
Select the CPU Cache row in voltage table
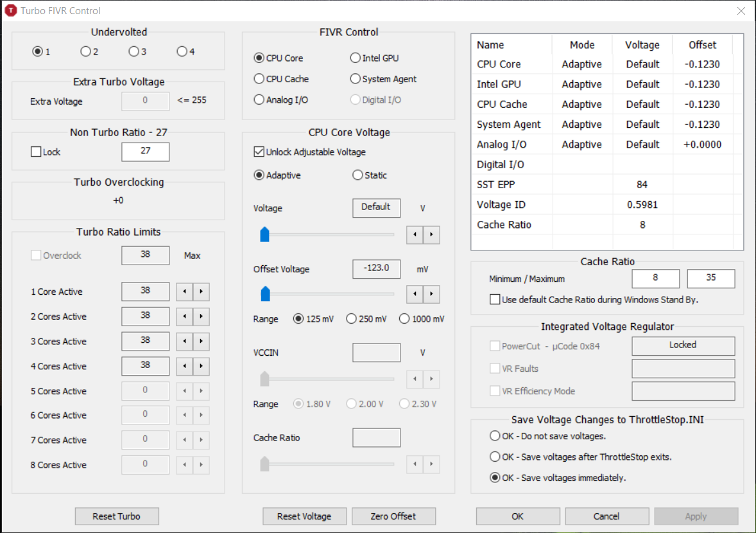pos(607,104)
